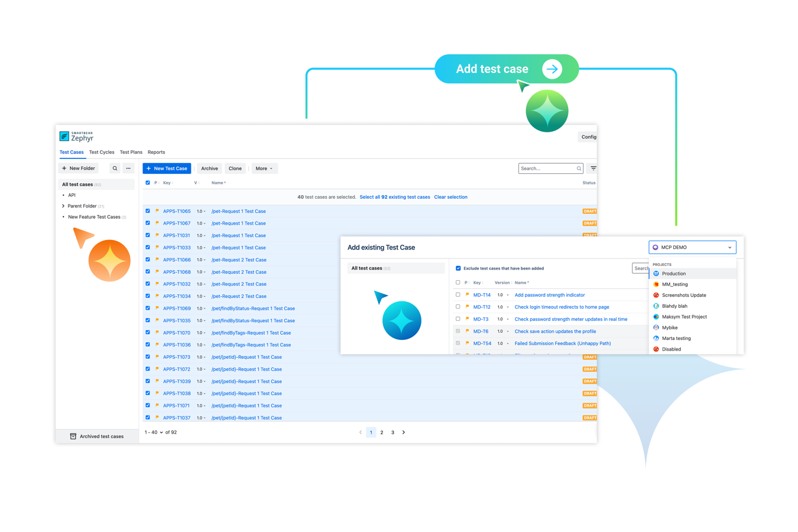This screenshot has width=798, height=532.
Task: Click the Clear selection link
Action: click(450, 197)
